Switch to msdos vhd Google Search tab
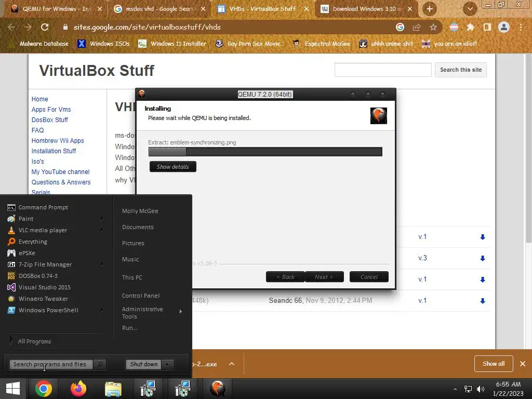Image resolution: width=532 pixels, height=399 pixels. (159, 9)
